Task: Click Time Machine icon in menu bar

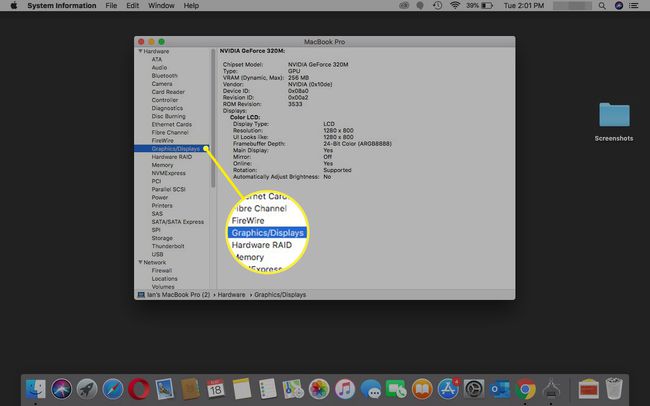Action: pos(437,6)
